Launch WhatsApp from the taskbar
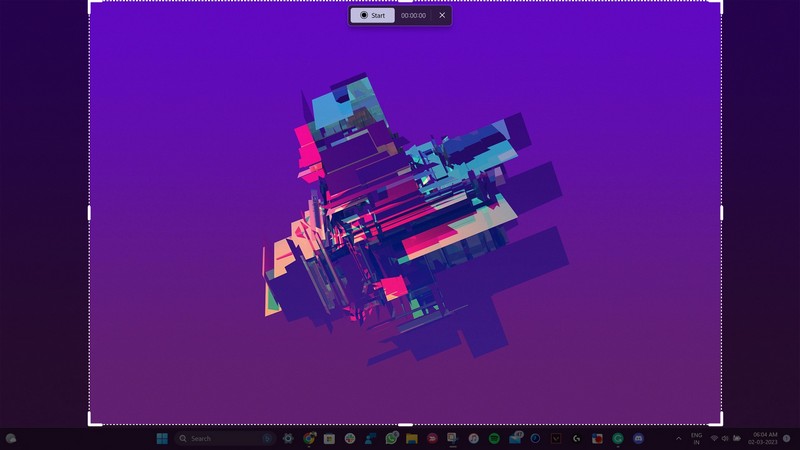Image resolution: width=800 pixels, height=450 pixels. (391, 438)
